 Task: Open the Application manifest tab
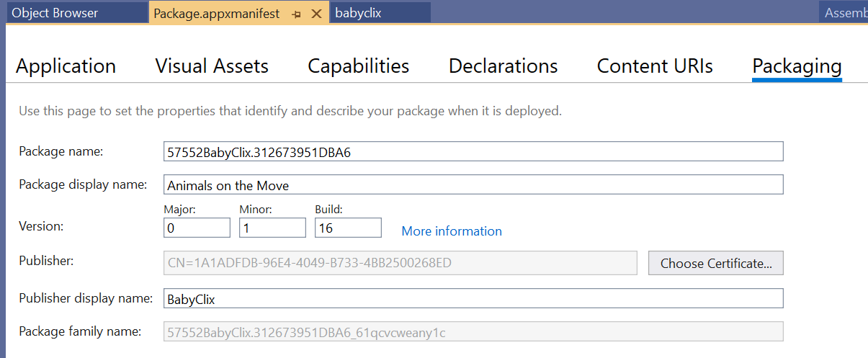66,66
